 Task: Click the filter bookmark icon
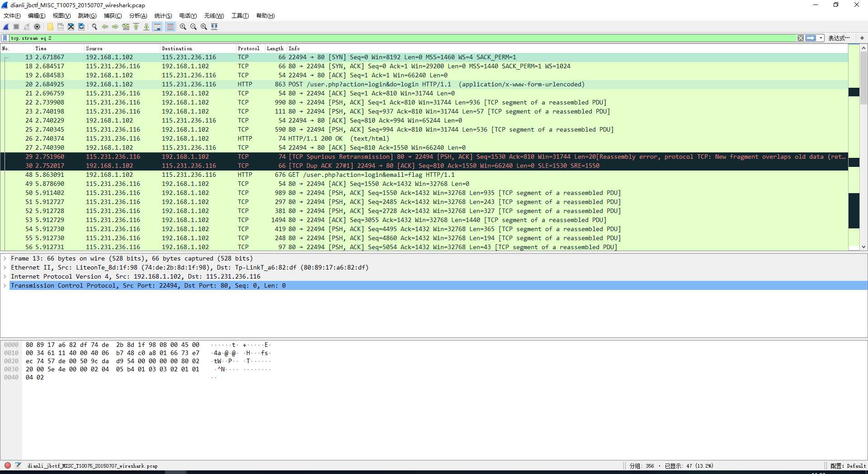coord(5,38)
